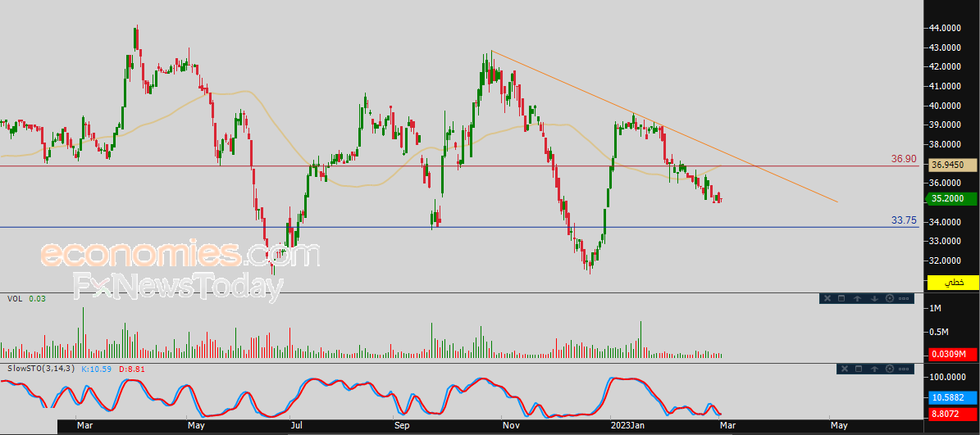
Task: Close the VOL indicator panel
Action: click(x=827, y=298)
